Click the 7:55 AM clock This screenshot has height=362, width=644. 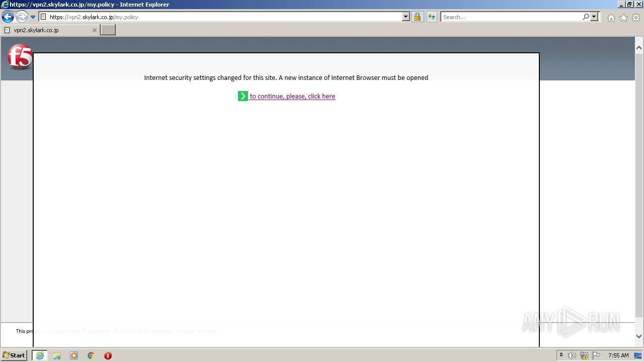click(x=618, y=355)
